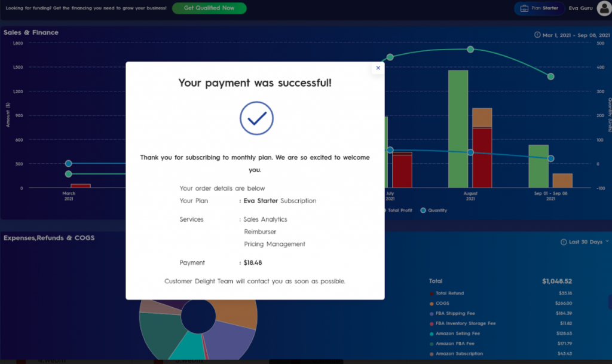Click the September green line data point
612x364 pixels.
tap(550, 77)
